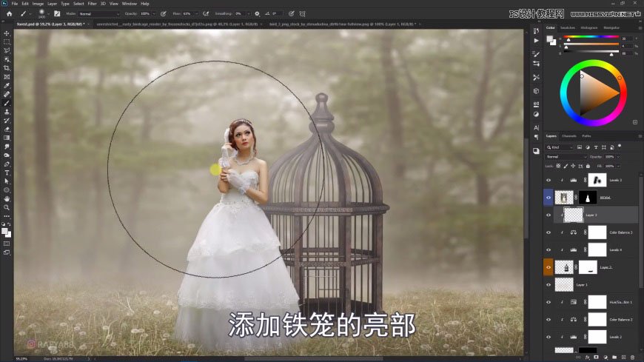This screenshot has height=362, width=644.
Task: Open the File menu
Action: coord(14,3)
